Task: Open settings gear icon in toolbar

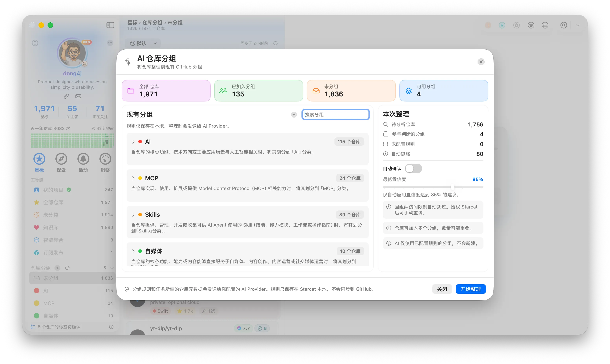Action: click(516, 25)
